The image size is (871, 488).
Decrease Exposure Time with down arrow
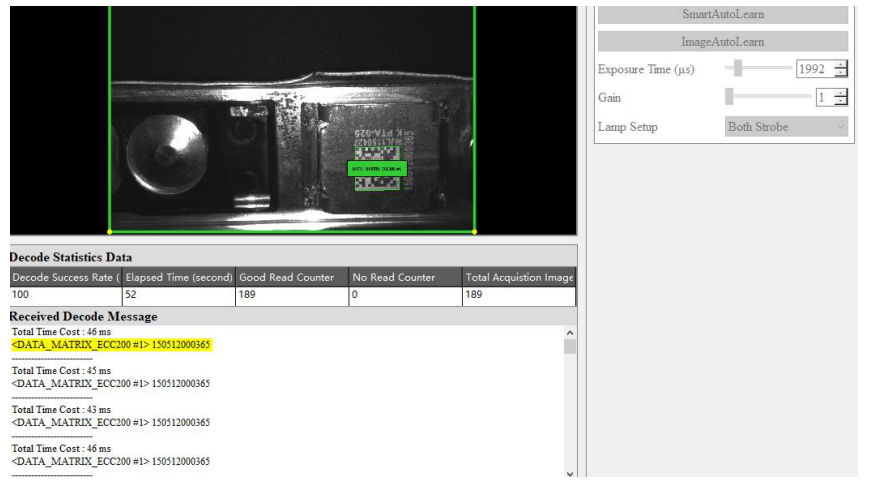[841, 73]
